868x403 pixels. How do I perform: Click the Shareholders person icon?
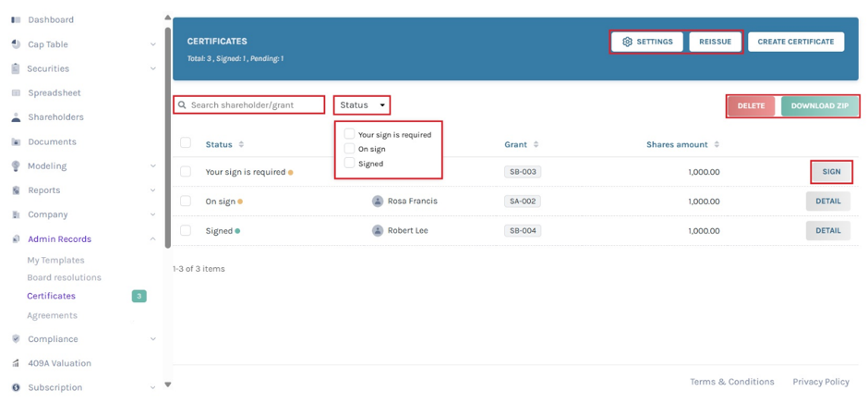[x=16, y=117]
